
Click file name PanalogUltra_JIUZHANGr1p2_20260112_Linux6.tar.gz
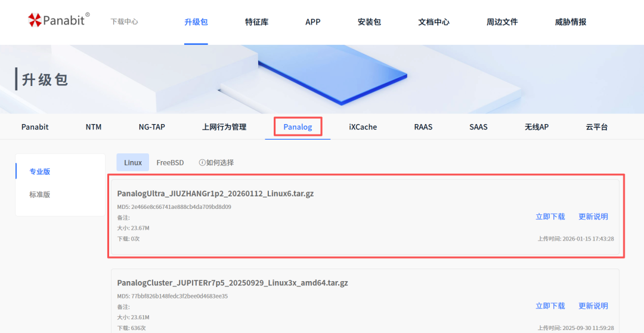coord(215,193)
